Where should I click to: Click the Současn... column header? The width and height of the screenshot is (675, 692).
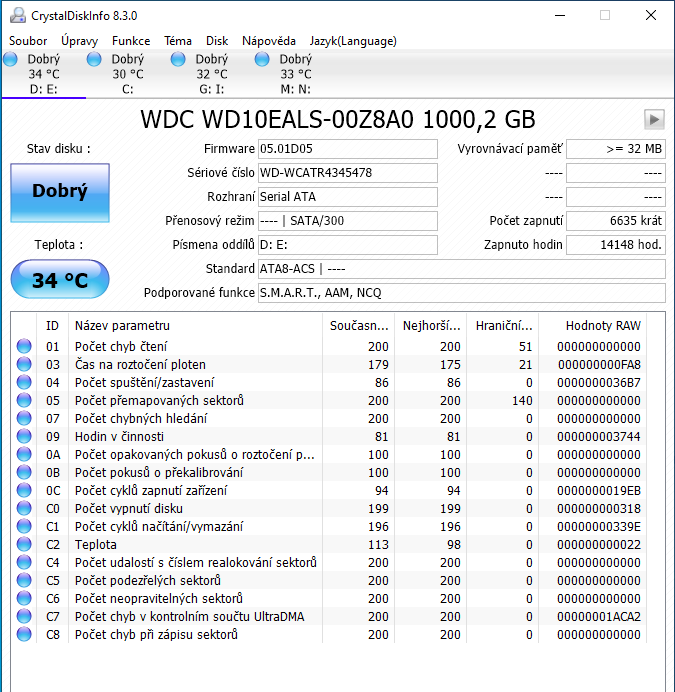tap(358, 326)
